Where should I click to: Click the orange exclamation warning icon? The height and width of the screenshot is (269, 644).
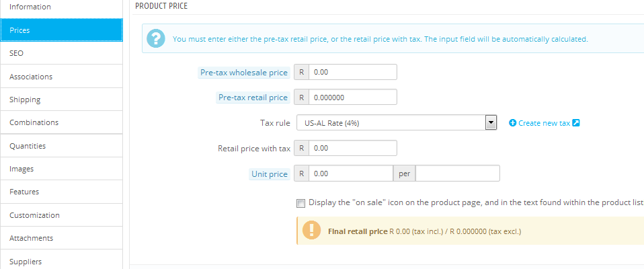pos(311,231)
